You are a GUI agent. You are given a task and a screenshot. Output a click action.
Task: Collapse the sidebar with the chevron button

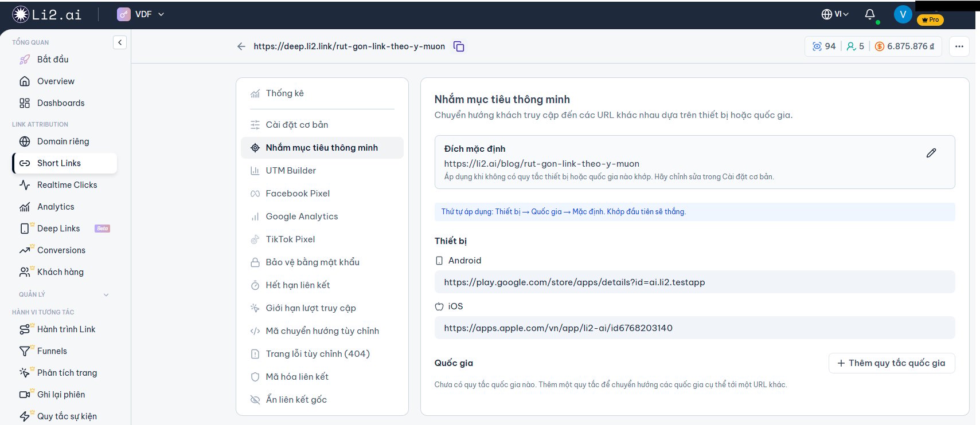(119, 42)
